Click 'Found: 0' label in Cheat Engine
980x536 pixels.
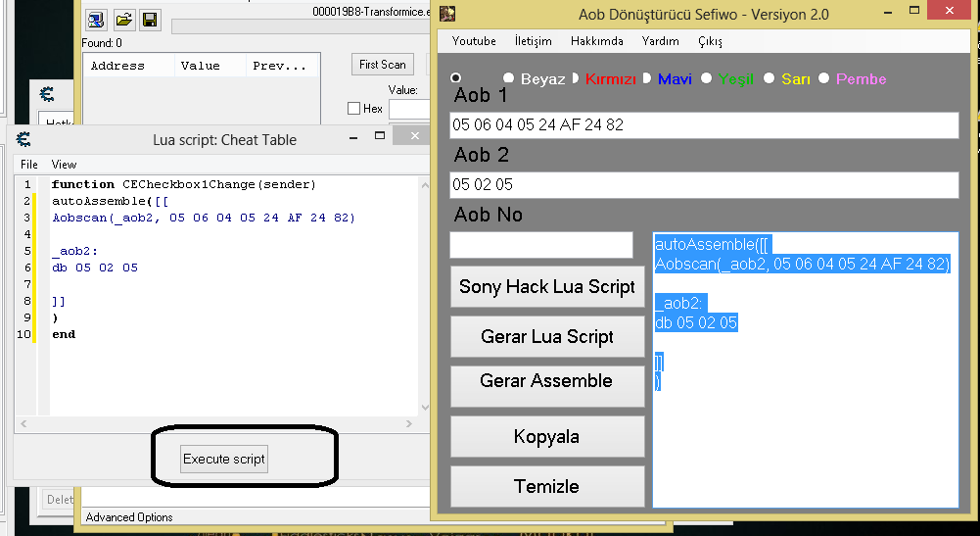pyautogui.click(x=102, y=43)
